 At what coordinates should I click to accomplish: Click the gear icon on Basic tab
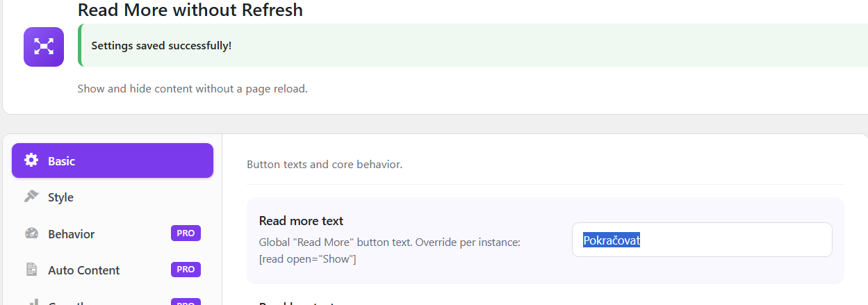coord(31,160)
